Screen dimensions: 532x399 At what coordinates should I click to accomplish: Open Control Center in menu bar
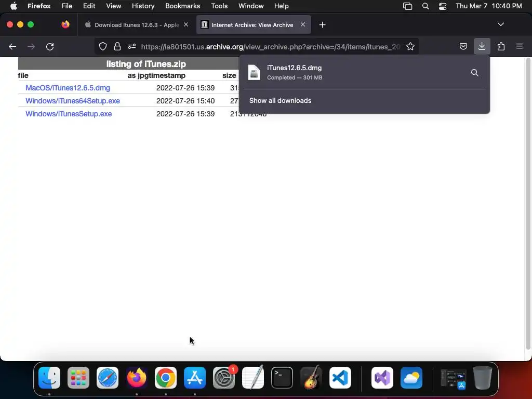click(443, 6)
